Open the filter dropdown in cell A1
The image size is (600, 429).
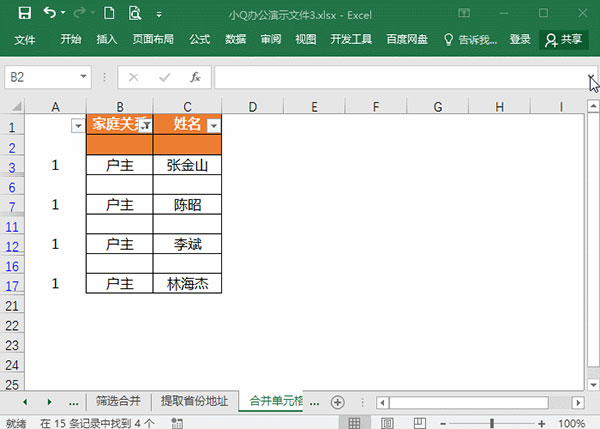[78, 126]
